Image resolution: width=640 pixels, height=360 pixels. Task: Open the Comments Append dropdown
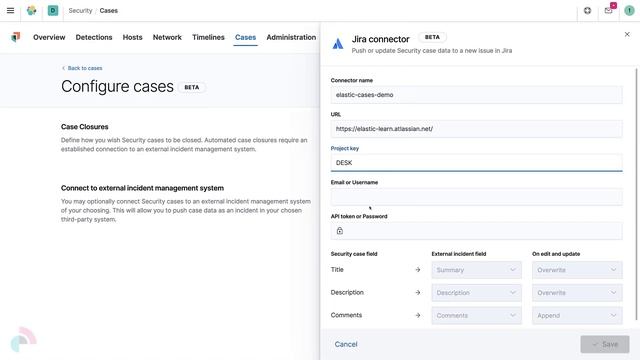coord(577,316)
